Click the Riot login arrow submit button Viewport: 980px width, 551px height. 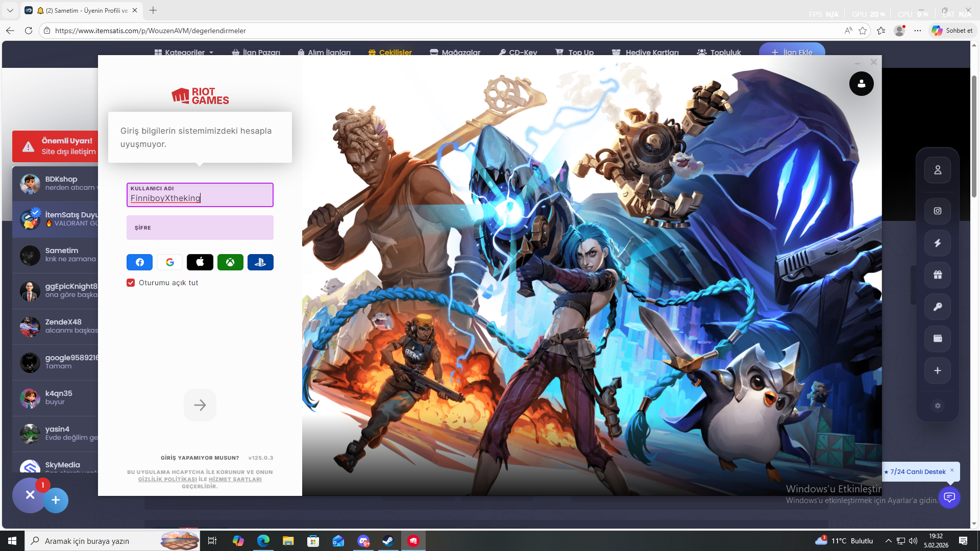pos(200,405)
